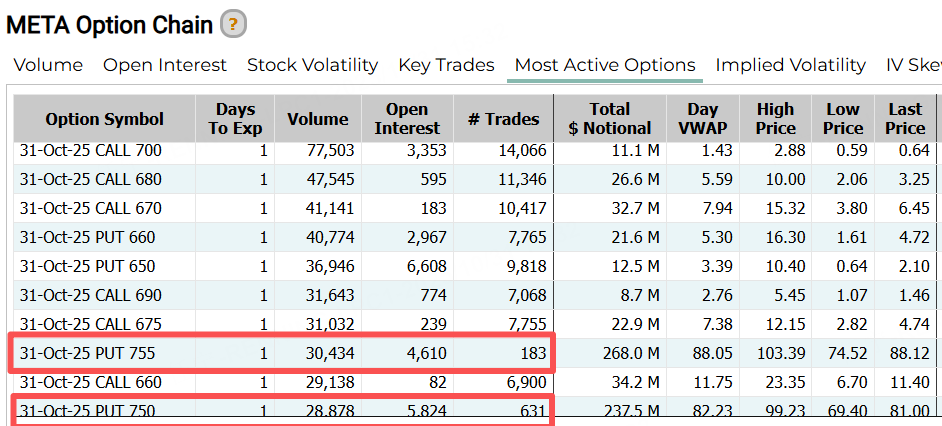Click the Volume column header
The width and height of the screenshot is (942, 426).
pos(318,119)
